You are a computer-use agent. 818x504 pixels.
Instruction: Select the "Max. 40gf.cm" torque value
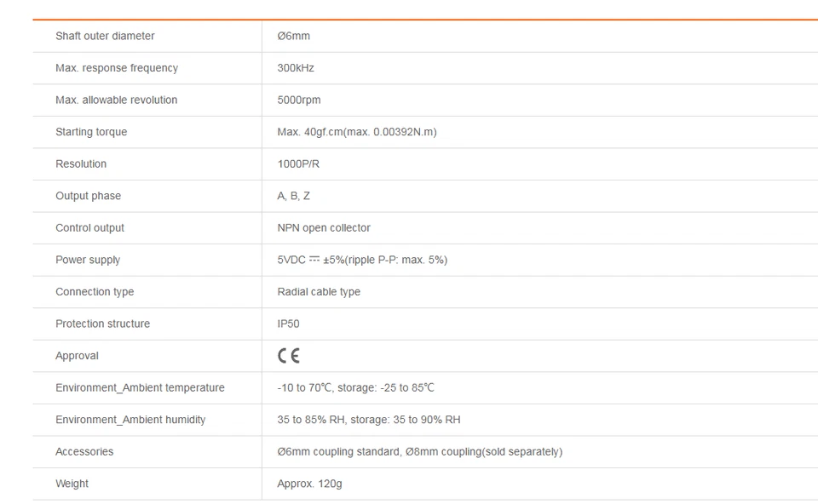click(356, 132)
